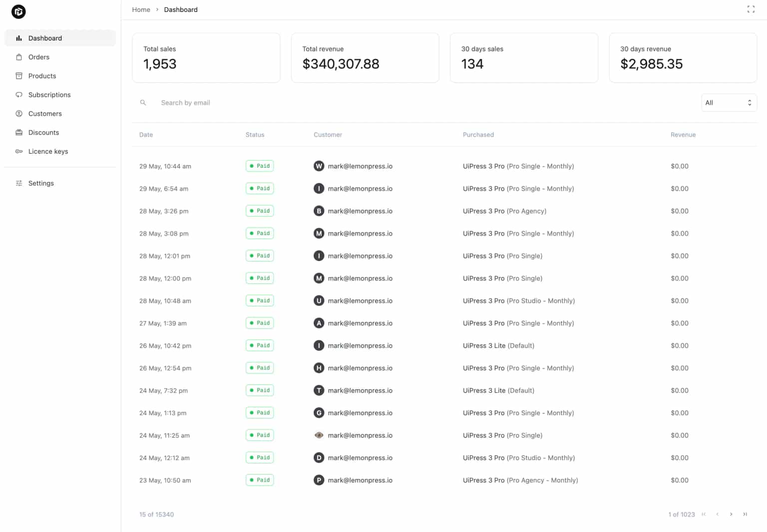The width and height of the screenshot is (767, 532).
Task: Click the Home breadcrumb link
Action: (x=141, y=9)
